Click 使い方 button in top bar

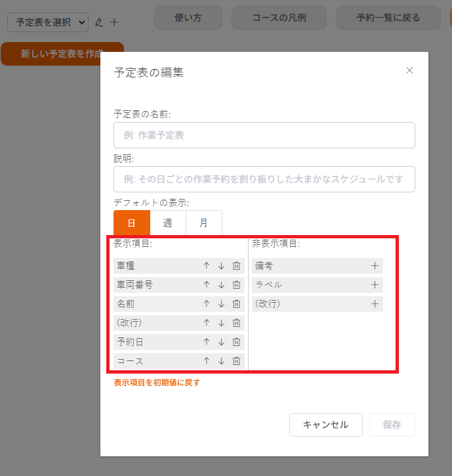[x=188, y=18]
